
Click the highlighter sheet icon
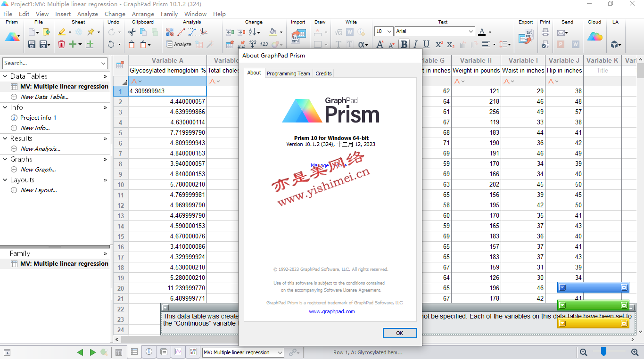click(x=62, y=32)
